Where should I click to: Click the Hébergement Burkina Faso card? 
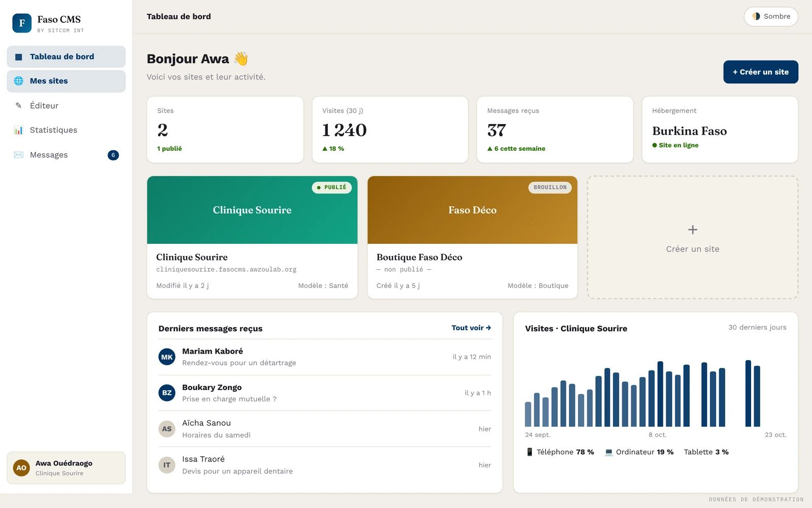pos(720,130)
